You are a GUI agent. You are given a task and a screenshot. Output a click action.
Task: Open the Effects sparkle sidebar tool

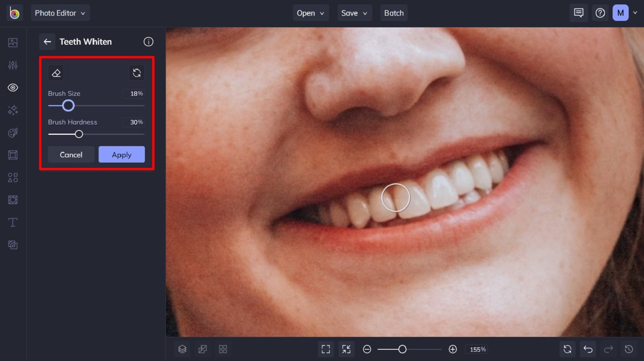(13, 110)
